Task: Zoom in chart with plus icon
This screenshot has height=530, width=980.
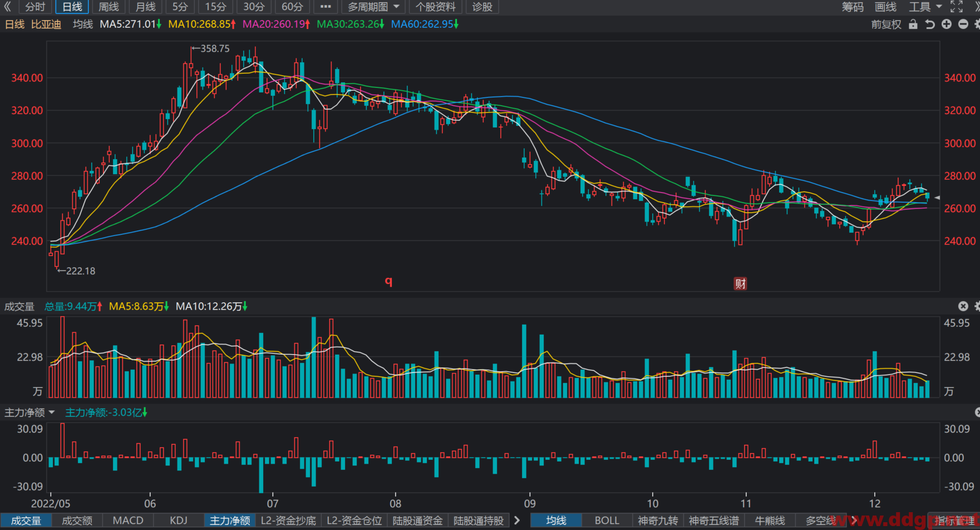Action: [x=947, y=24]
